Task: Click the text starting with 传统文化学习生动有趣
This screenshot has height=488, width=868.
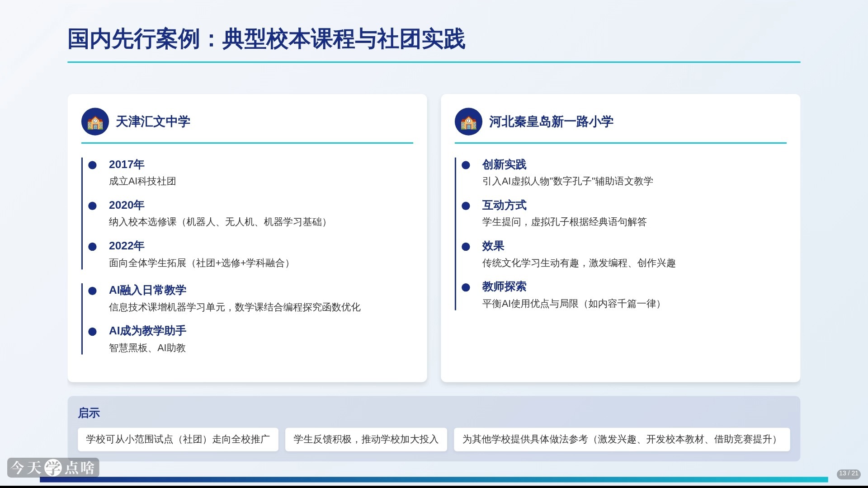Action: coord(579,263)
